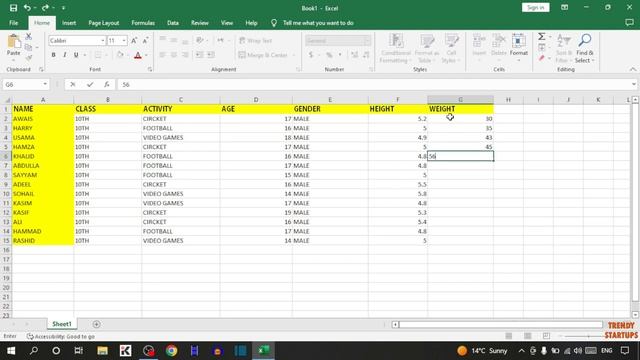This screenshot has height=360, width=640.
Task: Click the Cut scissors icon
Action: (29, 37)
